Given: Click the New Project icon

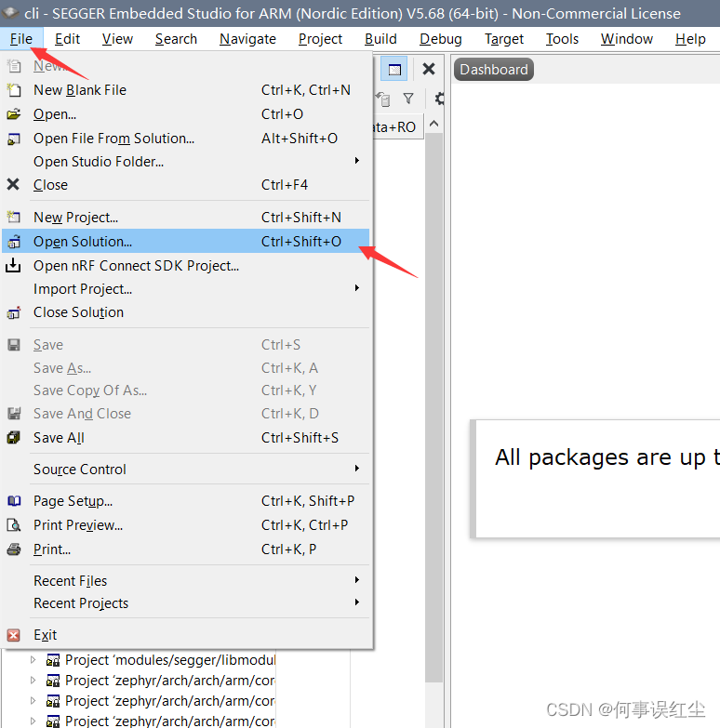Looking at the screenshot, I should pyautogui.click(x=14, y=217).
